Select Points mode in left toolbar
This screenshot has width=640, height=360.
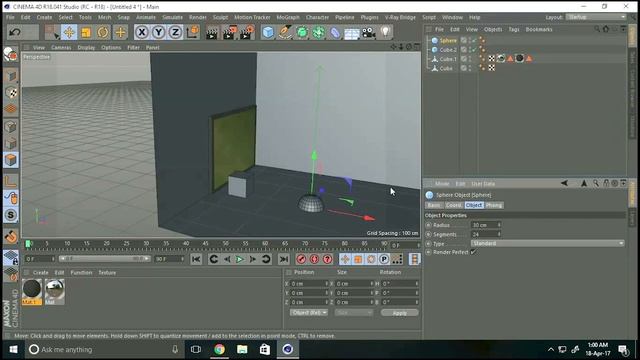(11, 127)
